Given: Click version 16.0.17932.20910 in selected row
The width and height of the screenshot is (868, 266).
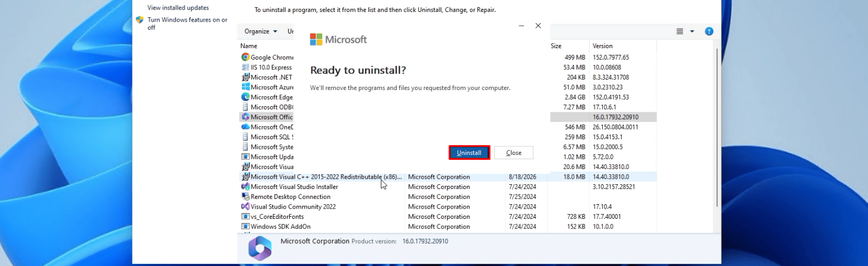Looking at the screenshot, I should click(x=616, y=117).
